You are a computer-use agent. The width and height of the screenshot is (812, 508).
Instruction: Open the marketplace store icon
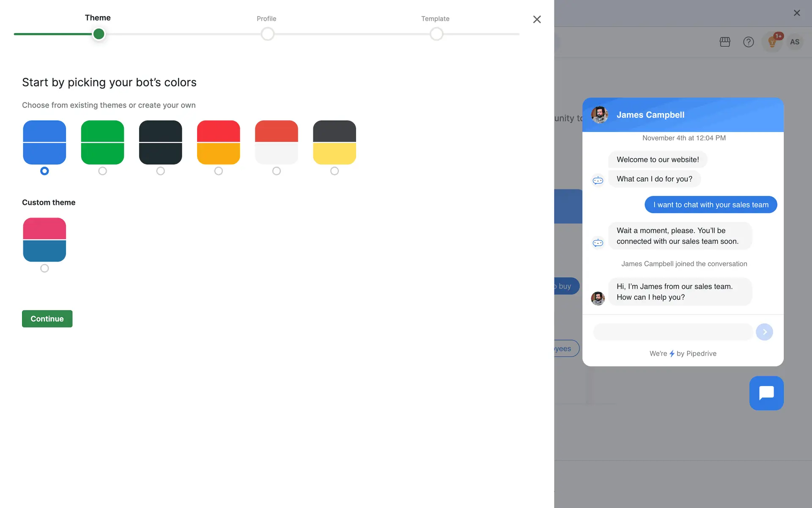[x=725, y=42]
